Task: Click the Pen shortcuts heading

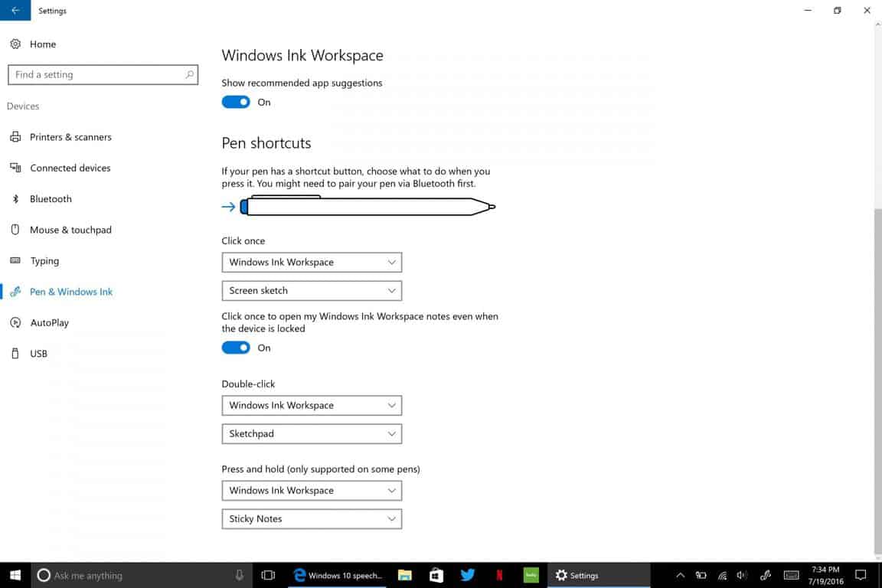Action: click(266, 143)
